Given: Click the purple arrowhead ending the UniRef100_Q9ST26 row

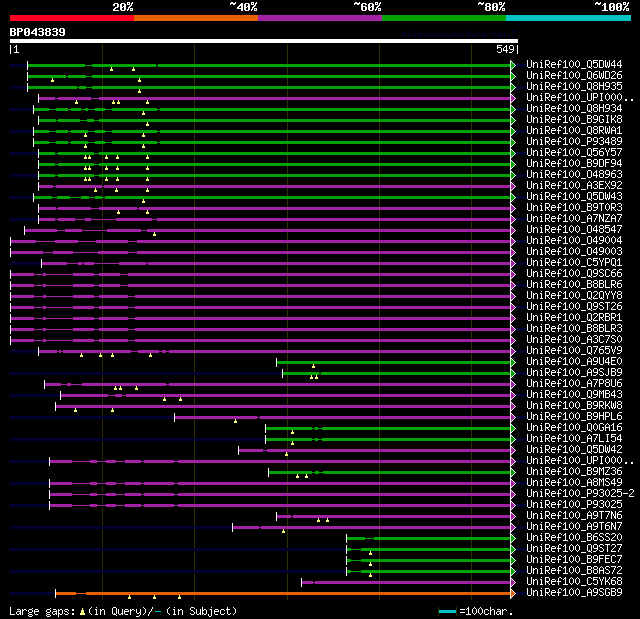Looking at the screenshot, I should (513, 308).
